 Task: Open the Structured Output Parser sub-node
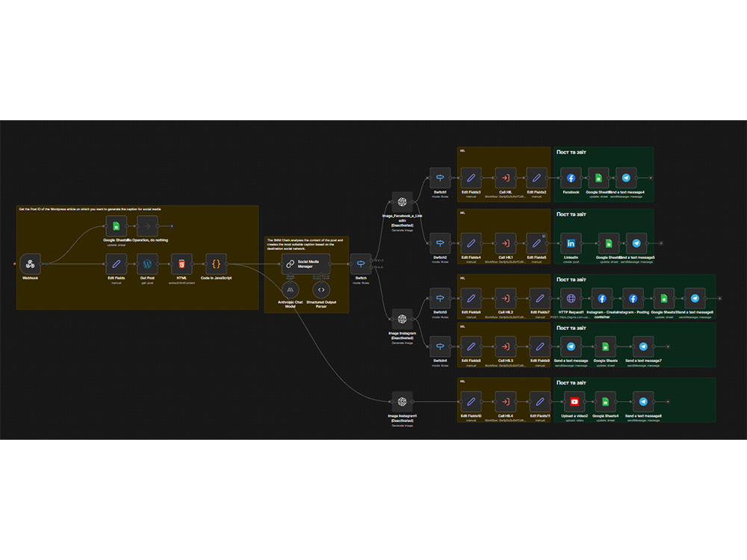coord(321,290)
